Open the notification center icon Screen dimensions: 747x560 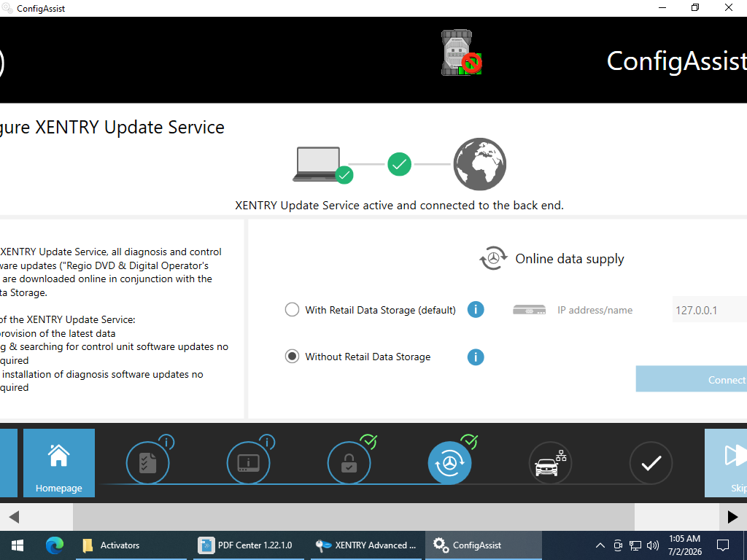coord(723,545)
